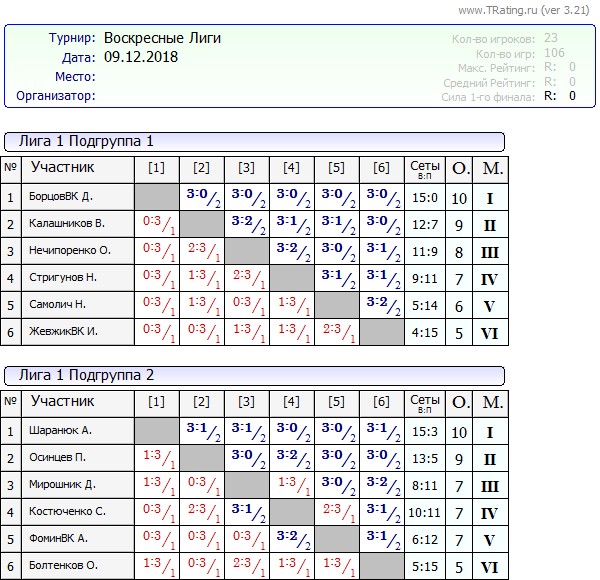
Task: Open the www.TRating.ru link
Action: 497,10
